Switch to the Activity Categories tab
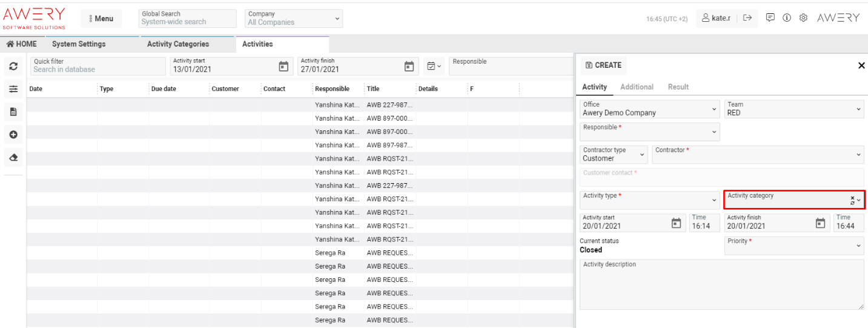868x328 pixels. [177, 44]
